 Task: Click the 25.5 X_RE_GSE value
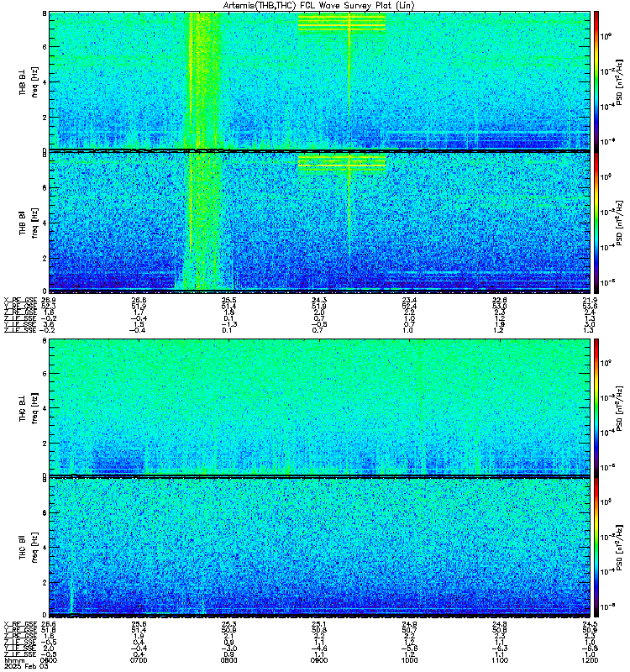pyautogui.click(x=228, y=300)
